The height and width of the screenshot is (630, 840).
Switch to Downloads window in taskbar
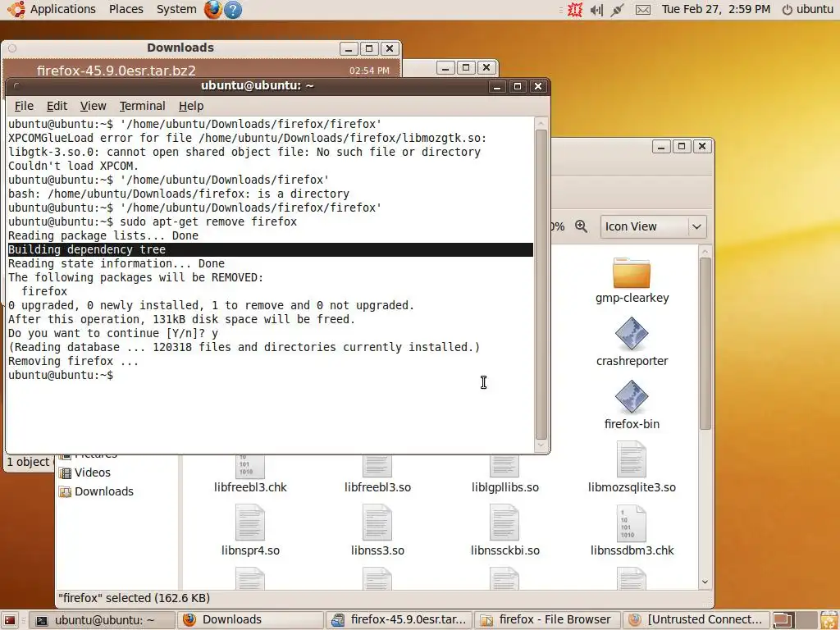coord(251,620)
